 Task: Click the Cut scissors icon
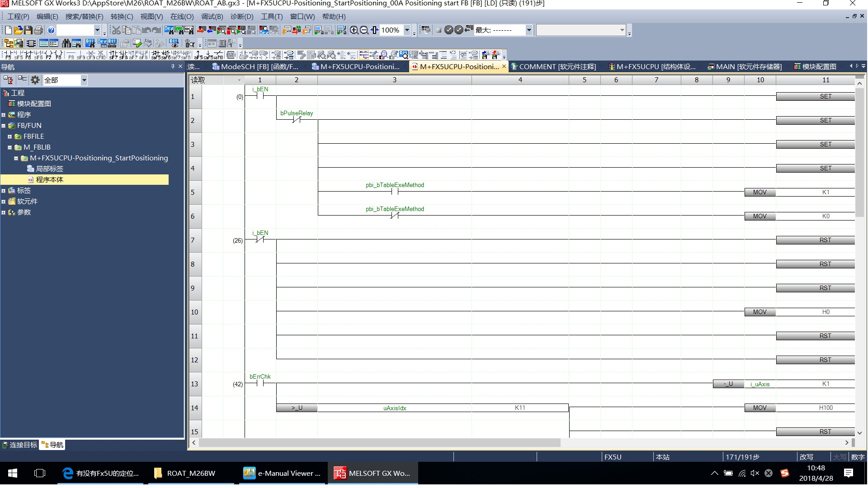click(x=116, y=30)
